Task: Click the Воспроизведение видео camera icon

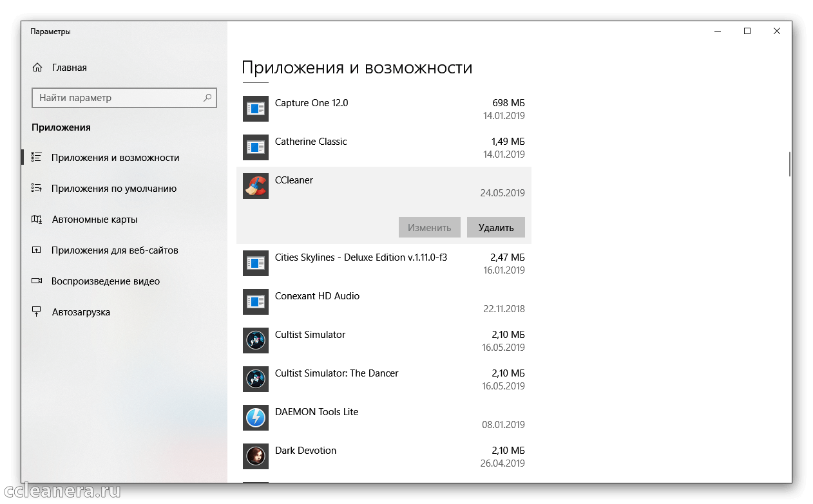Action: pyautogui.click(x=37, y=281)
